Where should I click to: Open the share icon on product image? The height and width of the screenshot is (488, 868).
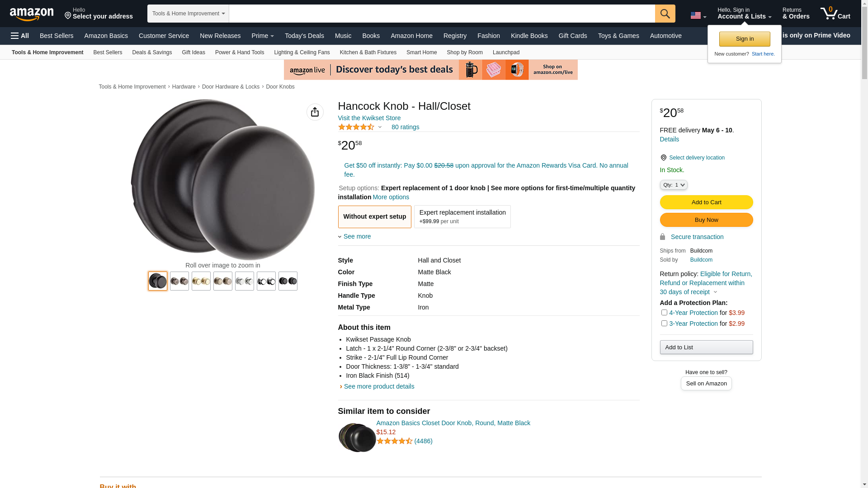click(x=315, y=112)
